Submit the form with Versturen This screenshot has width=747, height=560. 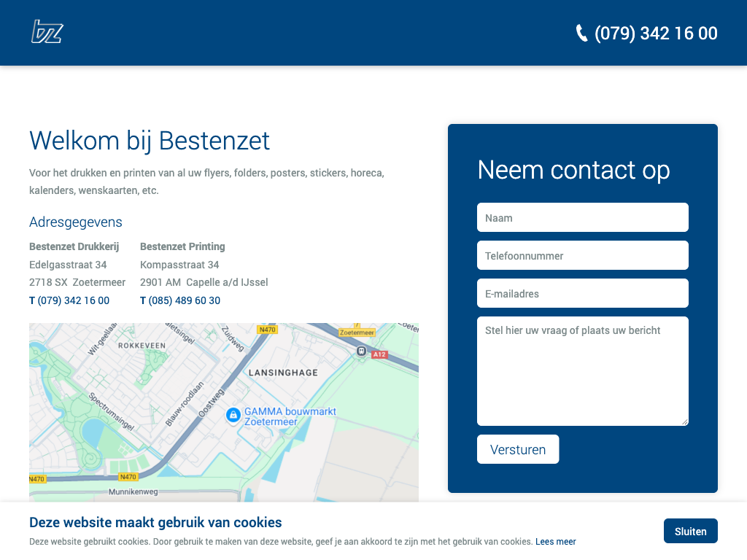pos(518,449)
